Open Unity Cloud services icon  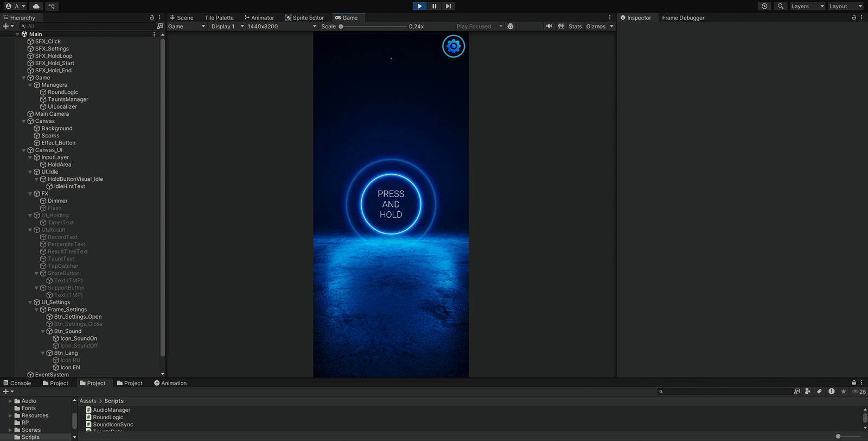(36, 6)
